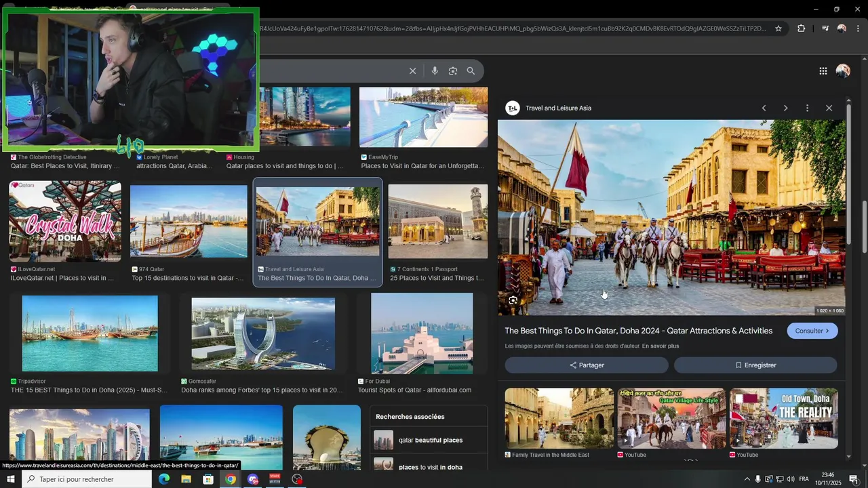868x488 pixels.
Task: Open File Explorer from taskbar
Action: click(186, 479)
